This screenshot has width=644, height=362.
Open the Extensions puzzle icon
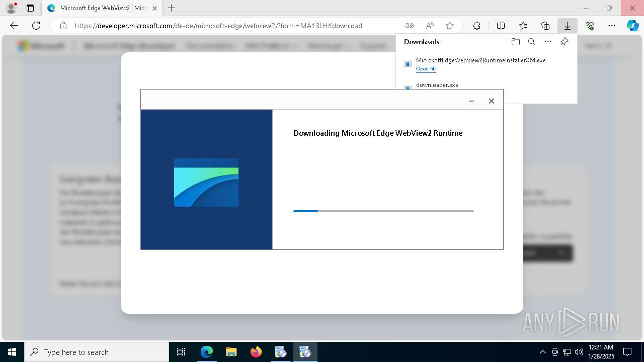pyautogui.click(x=476, y=26)
